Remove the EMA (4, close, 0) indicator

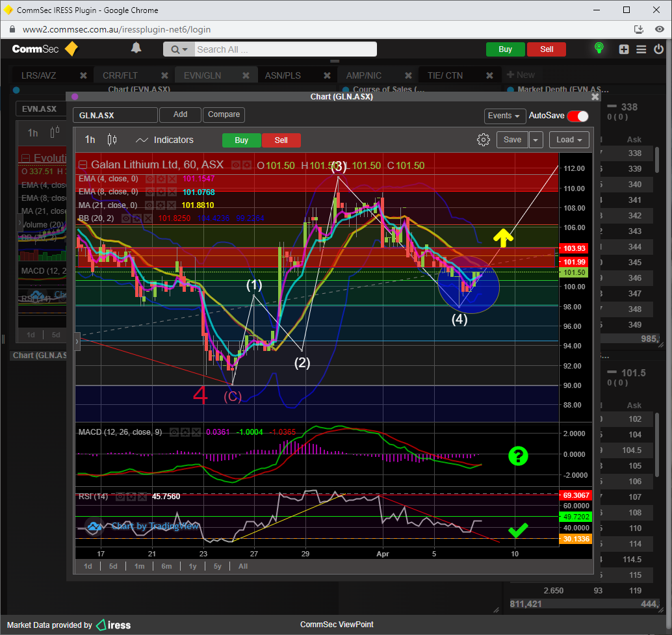[171, 179]
